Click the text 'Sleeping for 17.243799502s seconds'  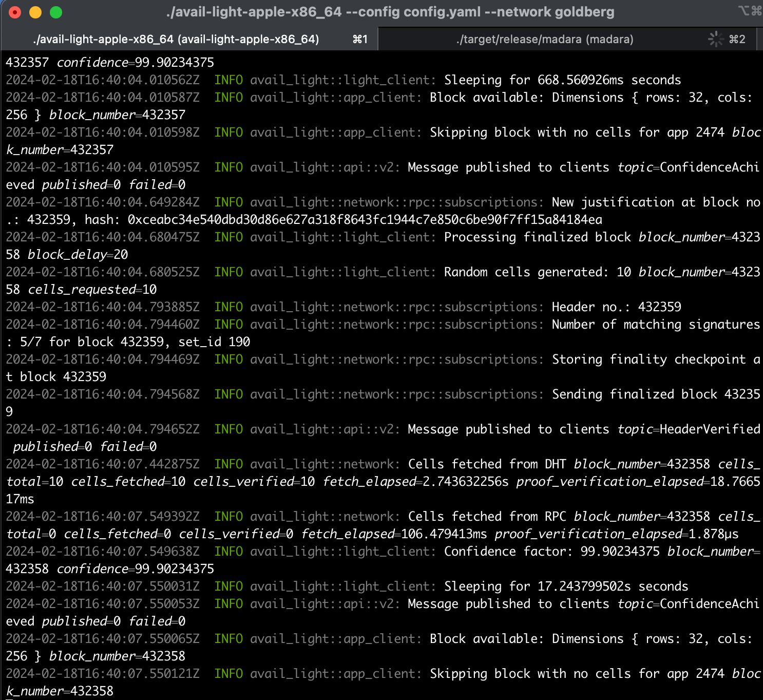(566, 587)
